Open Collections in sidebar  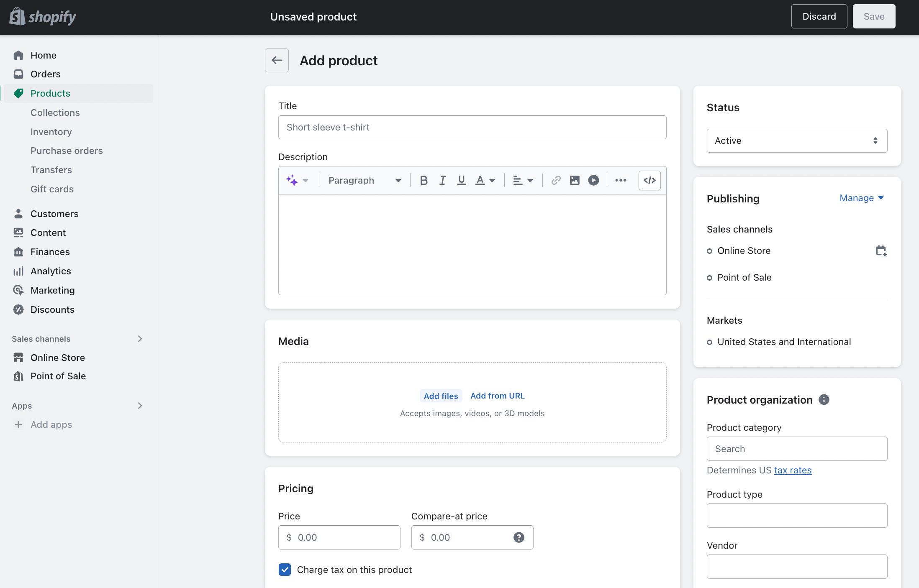[55, 112]
